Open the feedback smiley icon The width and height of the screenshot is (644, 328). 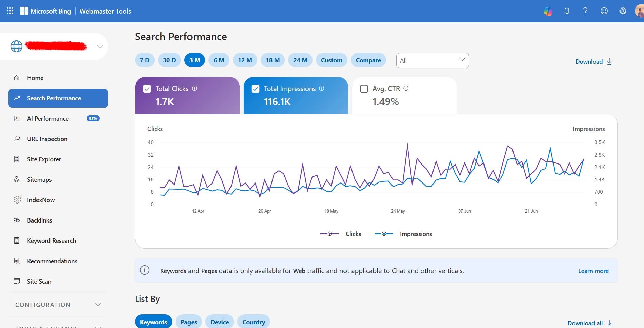(604, 11)
